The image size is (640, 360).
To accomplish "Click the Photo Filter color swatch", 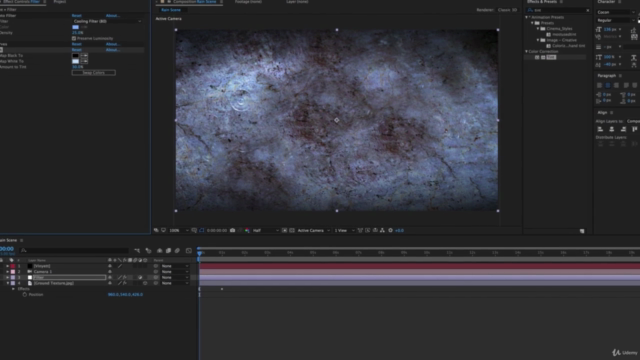I will click(76, 27).
